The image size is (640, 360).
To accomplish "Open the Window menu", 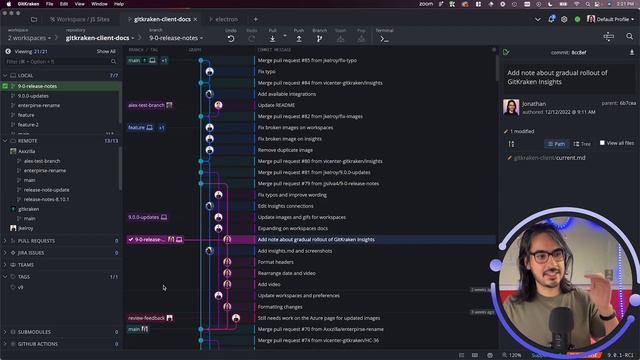I will (99, 4).
